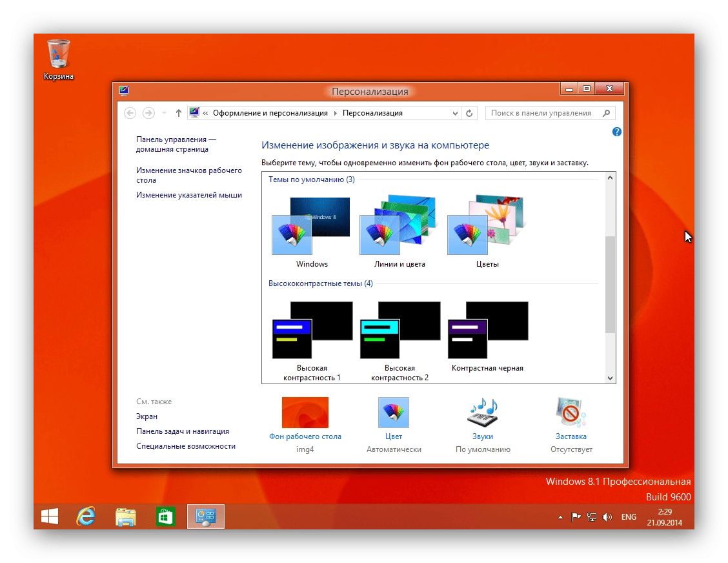728x563 pixels.
Task: Open the taskbar clock and date
Action: (665, 517)
